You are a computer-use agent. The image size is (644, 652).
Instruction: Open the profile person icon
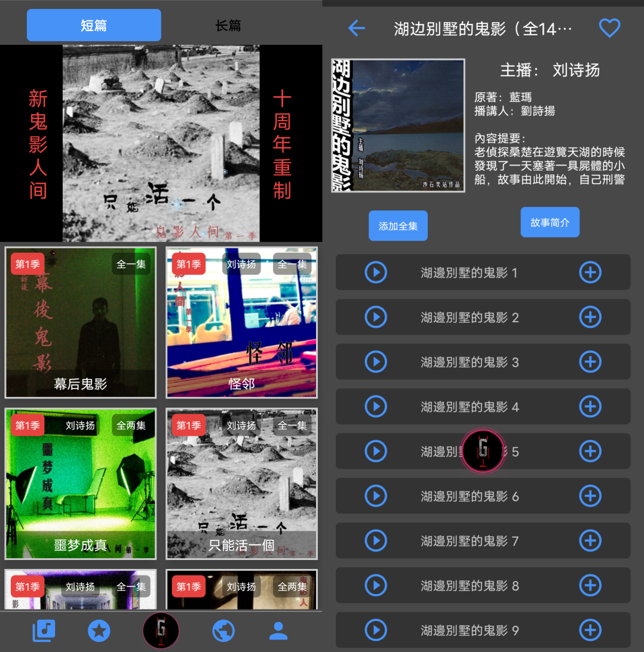(278, 631)
